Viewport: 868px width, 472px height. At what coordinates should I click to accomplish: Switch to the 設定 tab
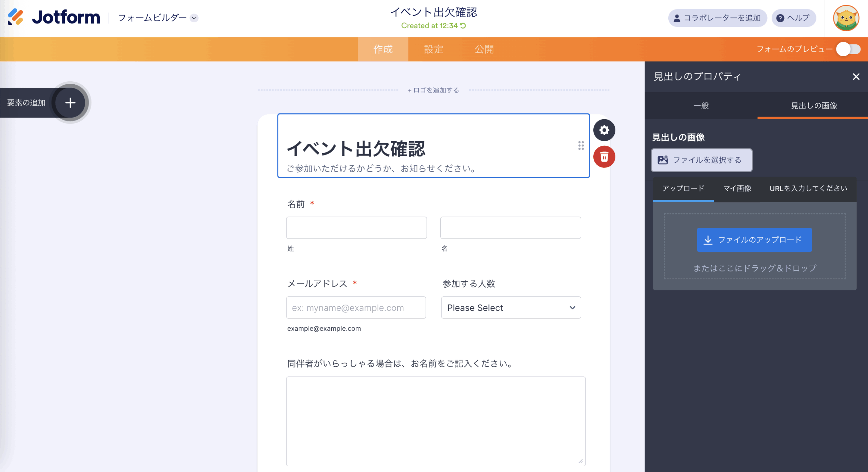coord(433,49)
